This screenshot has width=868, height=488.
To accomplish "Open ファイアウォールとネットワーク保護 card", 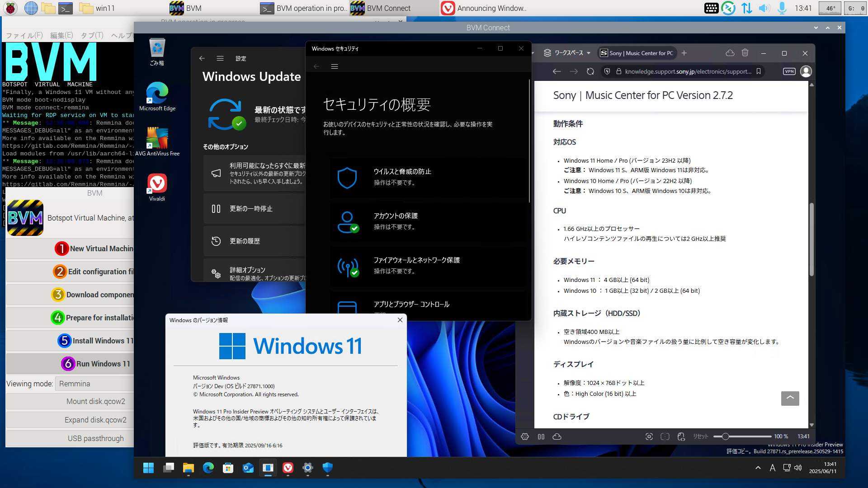I will [x=427, y=266].
